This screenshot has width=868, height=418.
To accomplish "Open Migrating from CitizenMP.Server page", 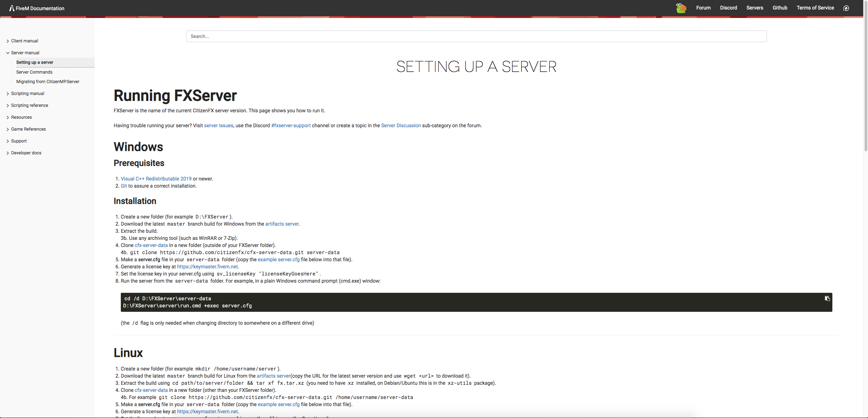I will (x=48, y=81).
